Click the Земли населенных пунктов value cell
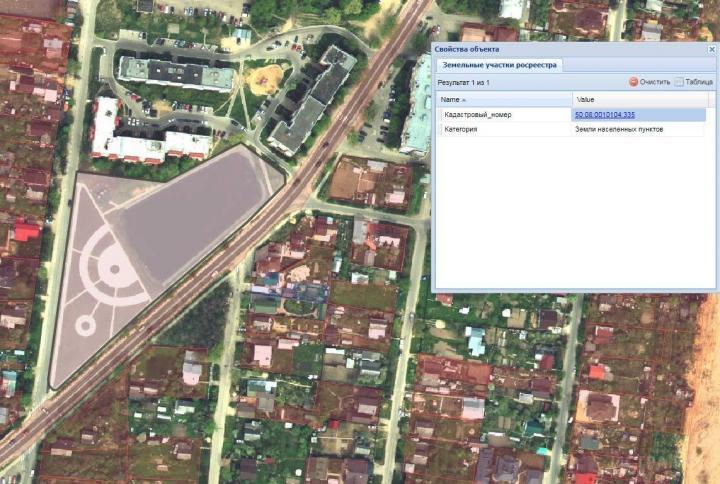The image size is (720, 484). point(611,129)
